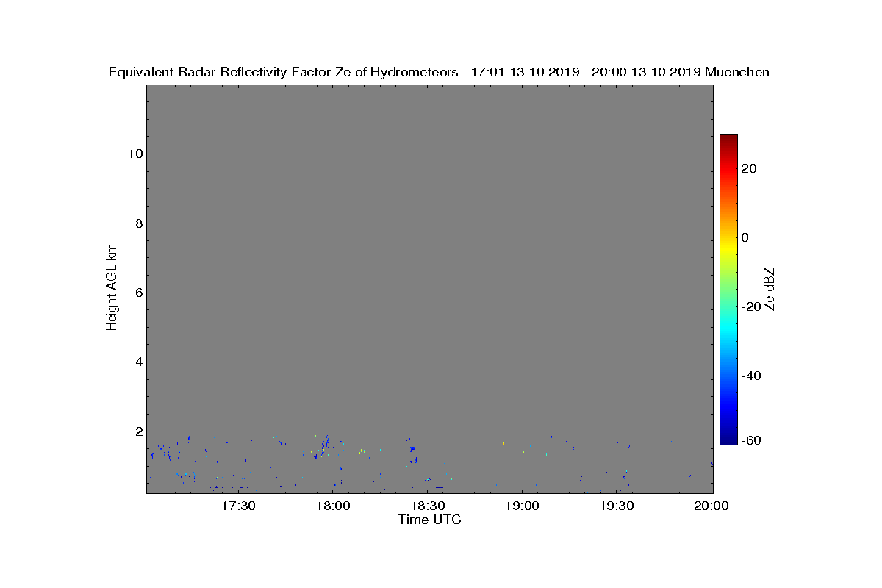This screenshot has height=588, width=882.
Task: Click the 8 km height tick label
Action: click(x=137, y=223)
